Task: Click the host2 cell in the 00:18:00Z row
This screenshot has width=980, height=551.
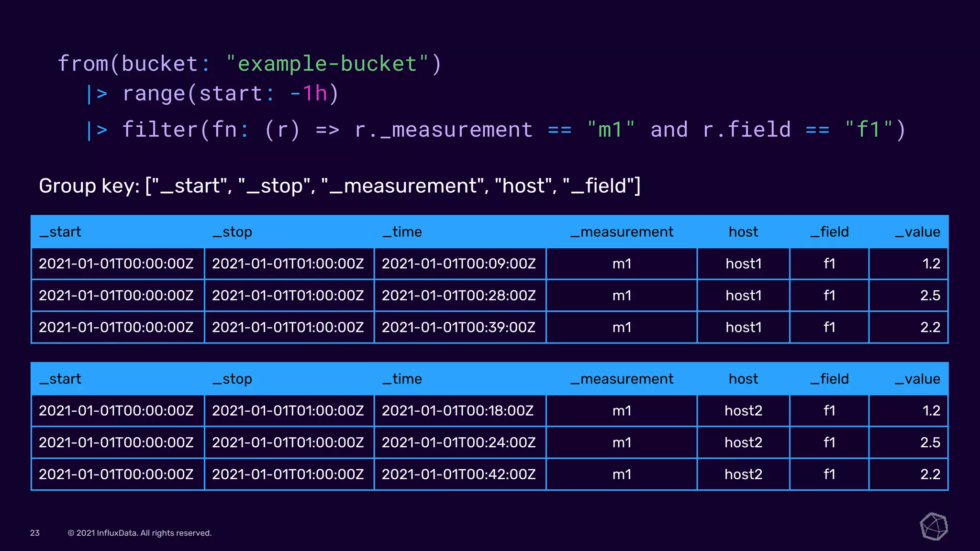Action: [743, 410]
